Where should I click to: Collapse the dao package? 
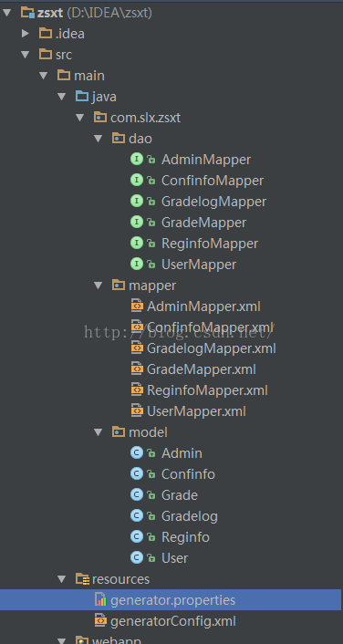pos(98,139)
